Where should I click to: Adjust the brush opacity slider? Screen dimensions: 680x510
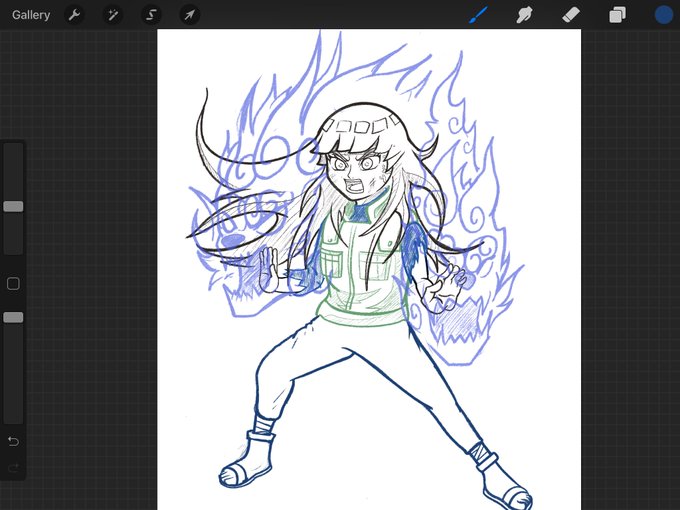coord(13,317)
